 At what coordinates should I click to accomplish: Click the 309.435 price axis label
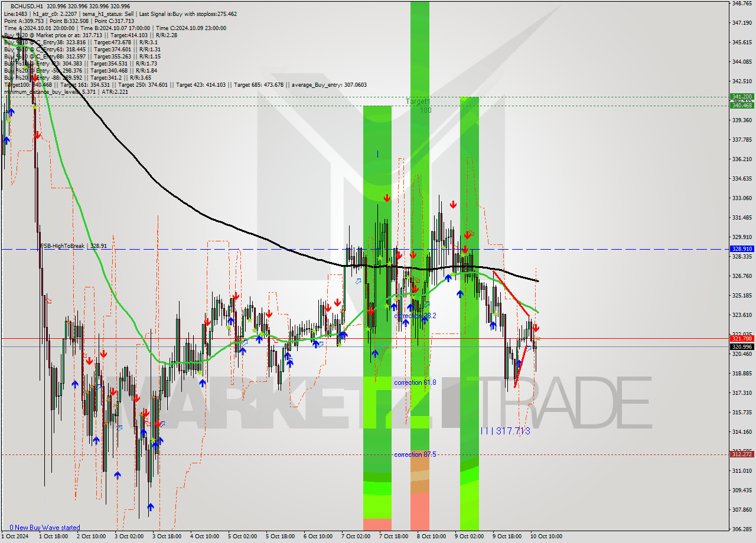(x=742, y=490)
